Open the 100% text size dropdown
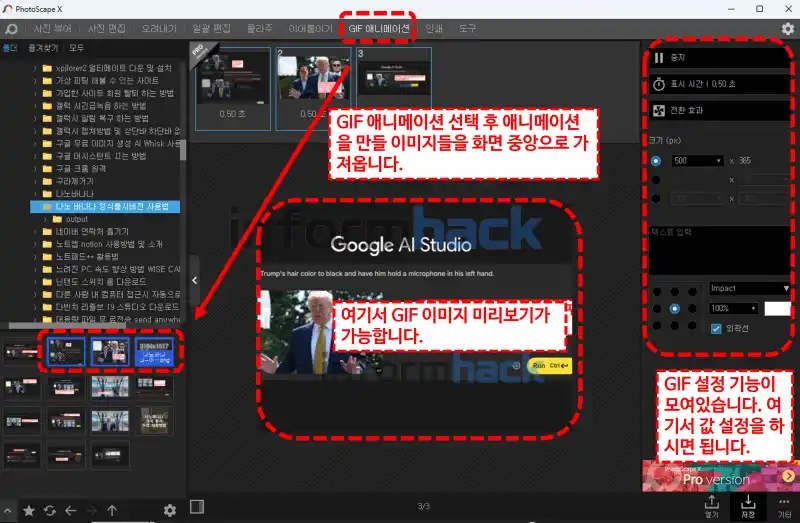Viewport: 800px width, 523px height. [x=733, y=308]
